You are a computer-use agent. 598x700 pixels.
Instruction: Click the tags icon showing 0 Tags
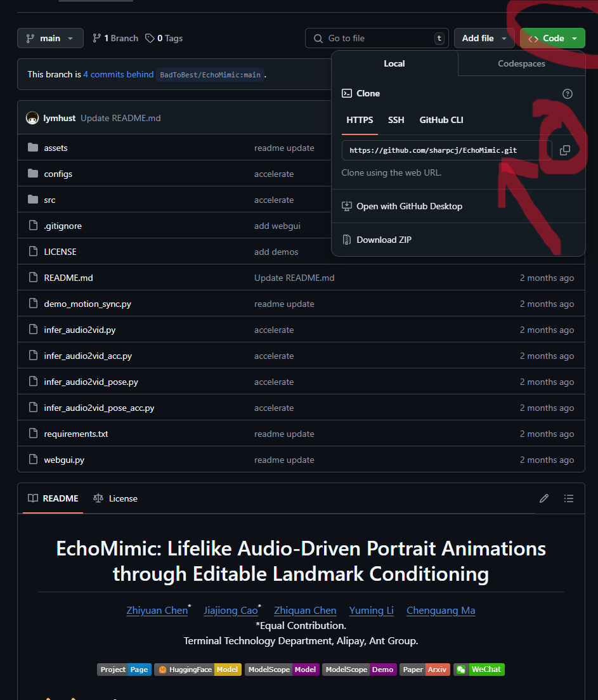150,38
